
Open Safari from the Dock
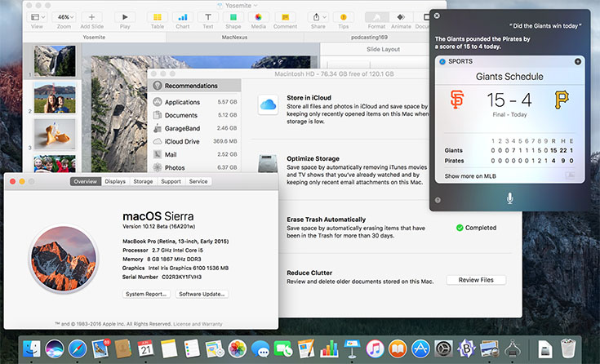[78, 348]
